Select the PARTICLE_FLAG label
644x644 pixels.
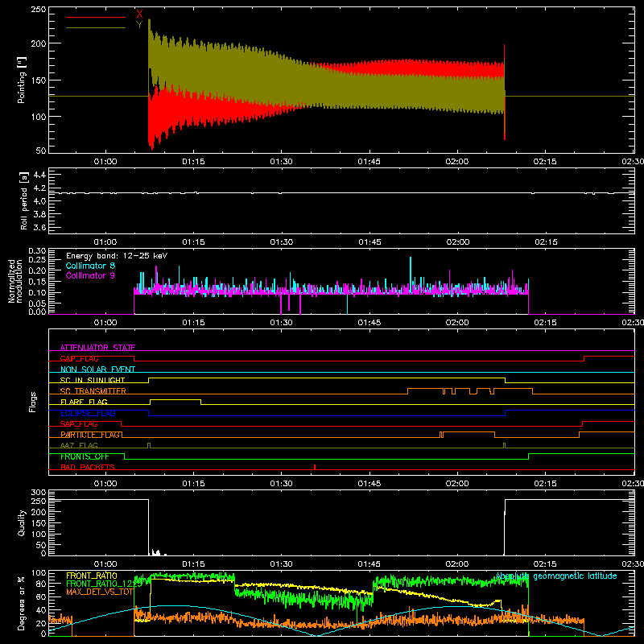click(90, 435)
